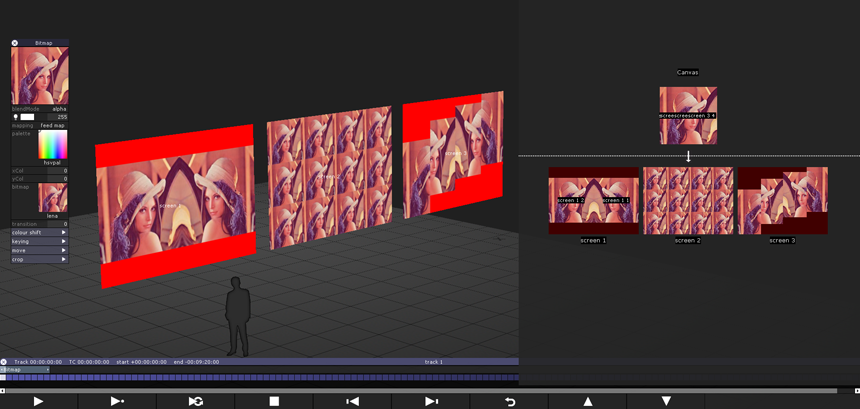Select the Bitmap layer on timeline

pyautogui.click(x=25, y=370)
